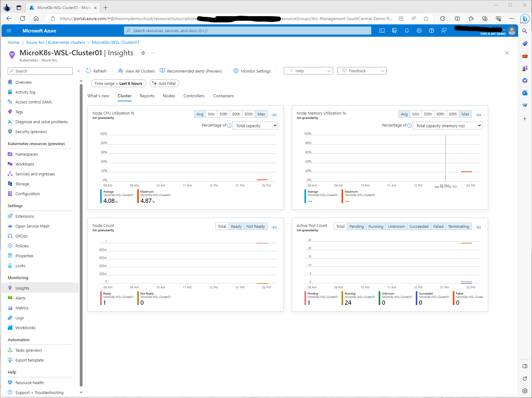The height and width of the screenshot is (398, 532).
Task: Open Azure Arc Kubernetes clusters breadcrumb link
Action: click(55, 42)
